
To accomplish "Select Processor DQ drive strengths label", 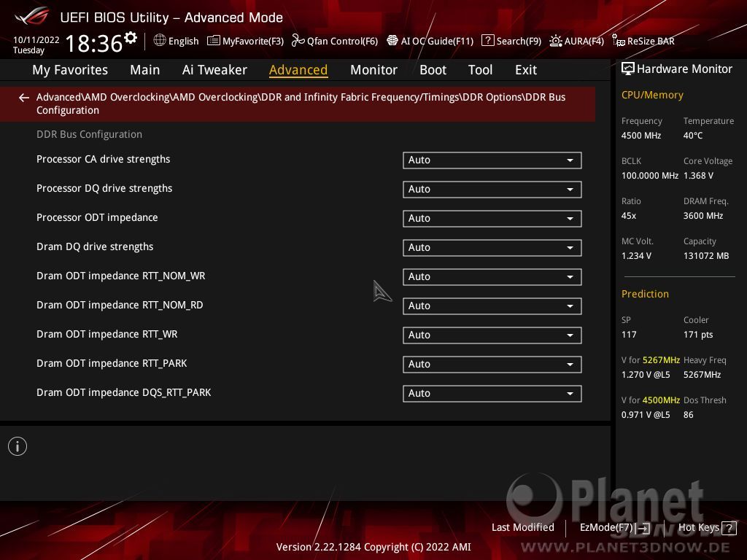I will click(x=104, y=188).
